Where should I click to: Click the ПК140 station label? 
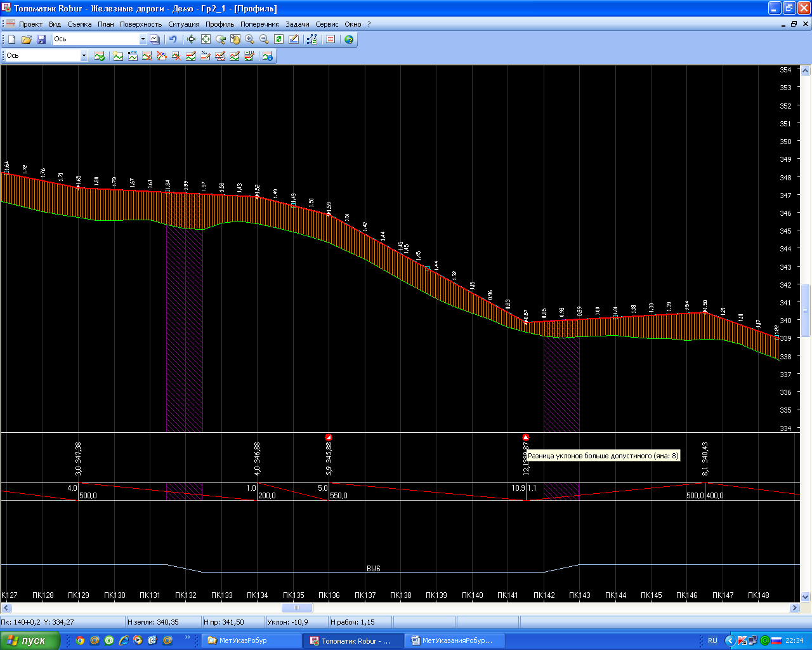click(x=473, y=595)
